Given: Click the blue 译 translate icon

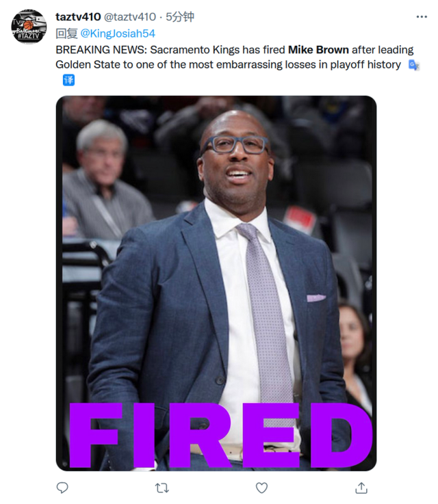Looking at the screenshot, I should [x=68, y=80].
